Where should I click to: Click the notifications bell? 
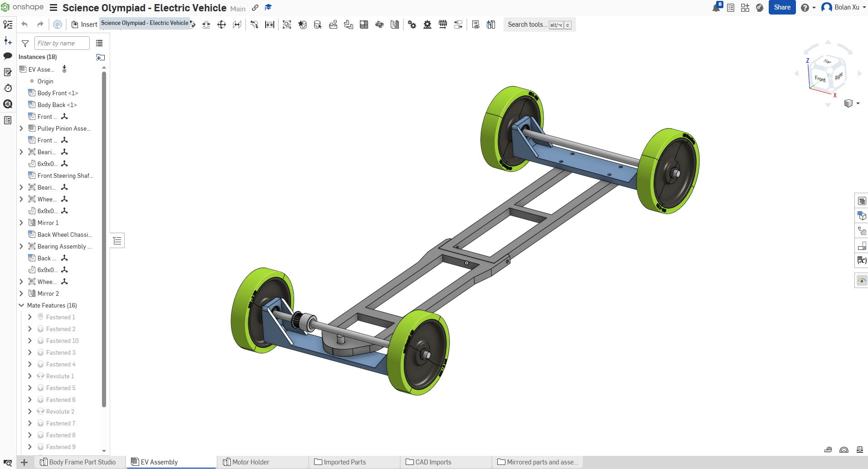[x=716, y=7]
